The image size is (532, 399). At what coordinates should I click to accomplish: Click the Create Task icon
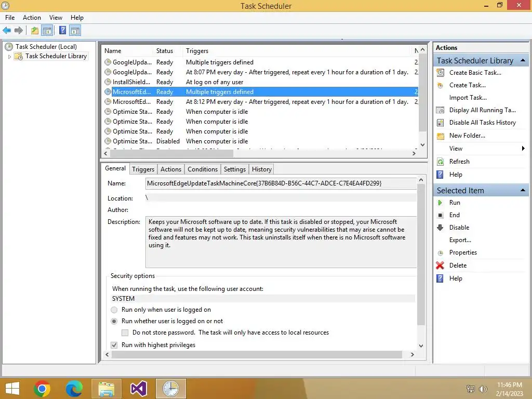pos(440,85)
